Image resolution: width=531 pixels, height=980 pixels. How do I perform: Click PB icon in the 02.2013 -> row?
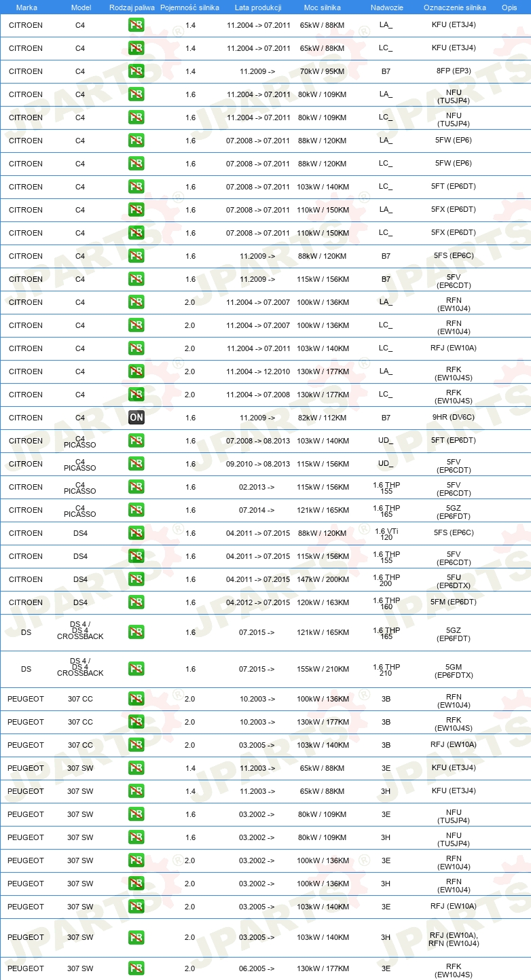click(136, 487)
